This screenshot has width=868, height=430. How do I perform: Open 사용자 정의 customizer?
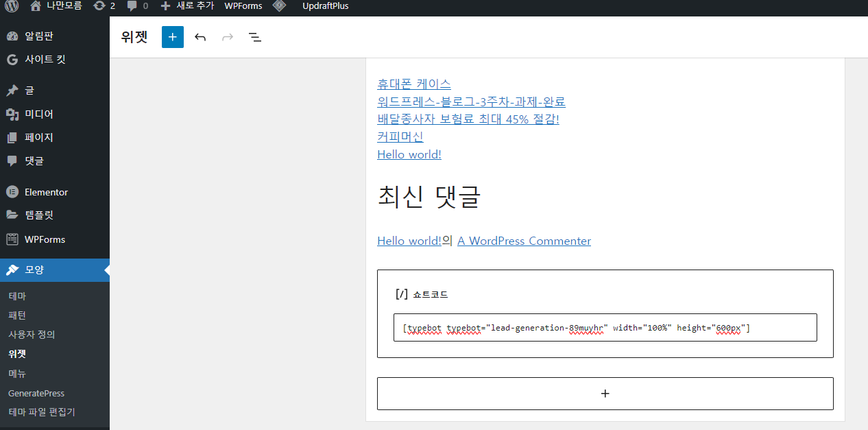32,335
